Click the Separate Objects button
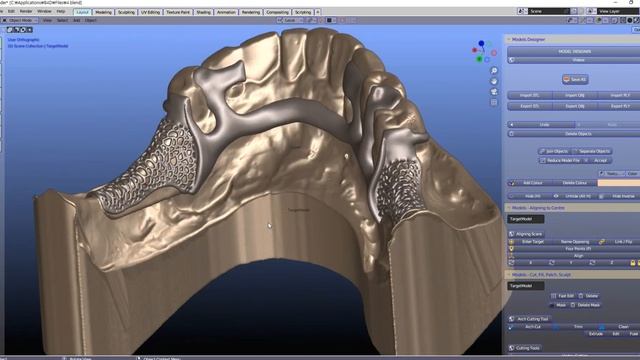Viewport: 640px width, 360px height. (x=593, y=151)
